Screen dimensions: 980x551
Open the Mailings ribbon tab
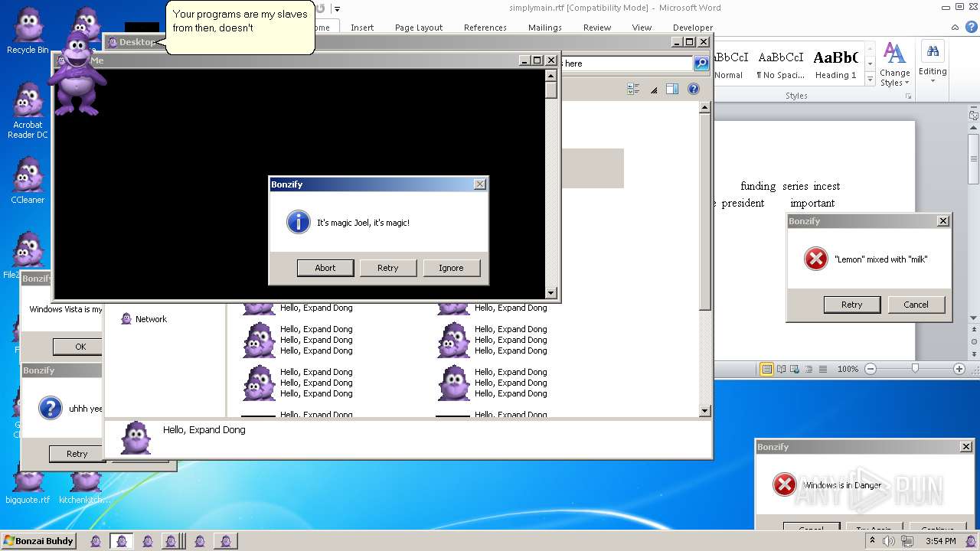pyautogui.click(x=545, y=28)
